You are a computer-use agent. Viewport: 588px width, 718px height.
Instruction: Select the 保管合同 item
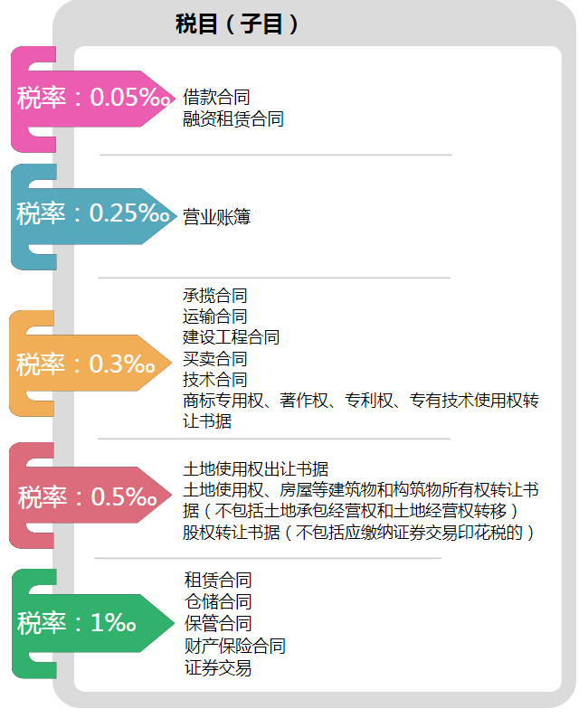pyautogui.click(x=217, y=623)
